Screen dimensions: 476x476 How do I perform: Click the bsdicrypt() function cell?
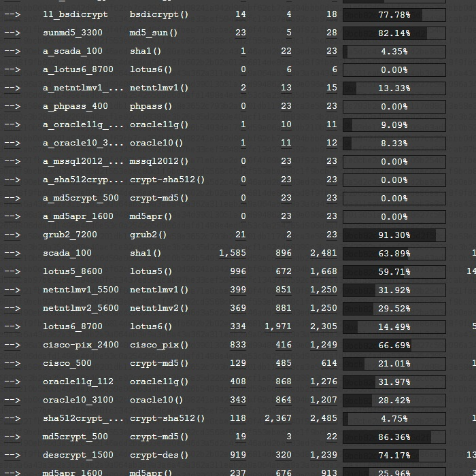(159, 14)
